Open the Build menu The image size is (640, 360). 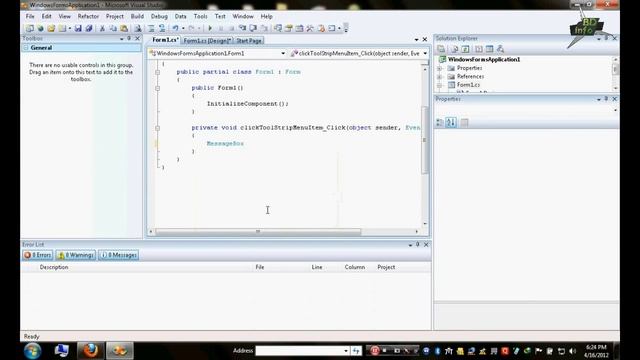pyautogui.click(x=137, y=16)
